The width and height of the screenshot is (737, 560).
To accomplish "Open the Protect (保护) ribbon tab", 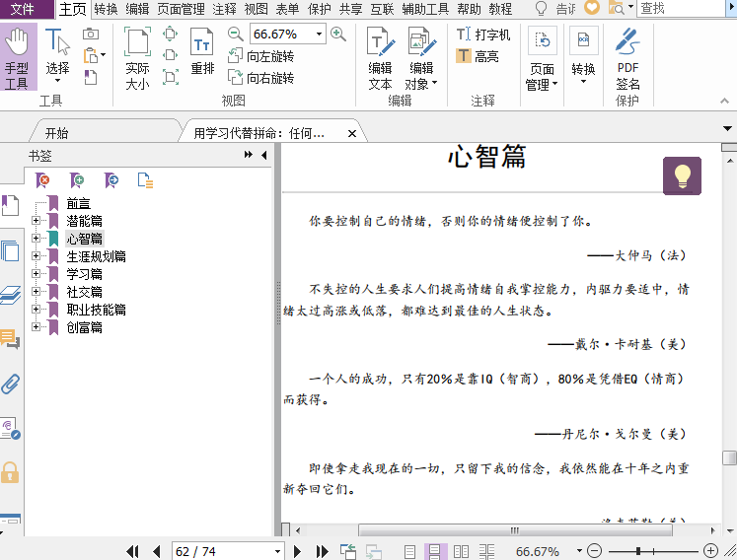I will click(319, 9).
